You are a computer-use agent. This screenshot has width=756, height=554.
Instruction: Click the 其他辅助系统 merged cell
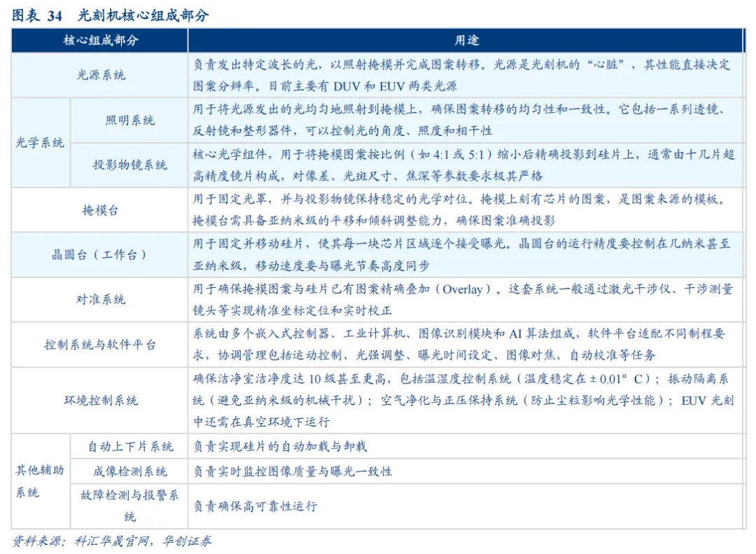(41, 481)
